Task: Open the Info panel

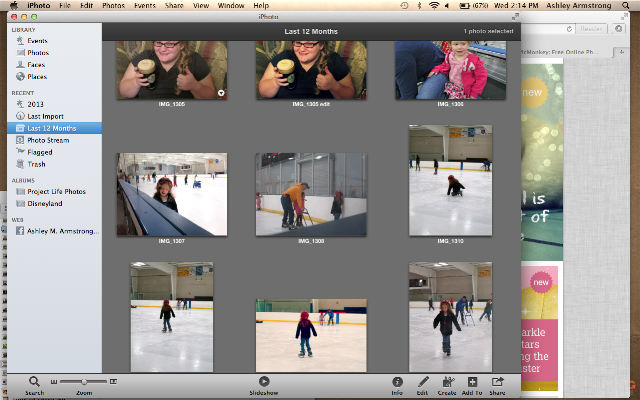Action: (x=397, y=382)
